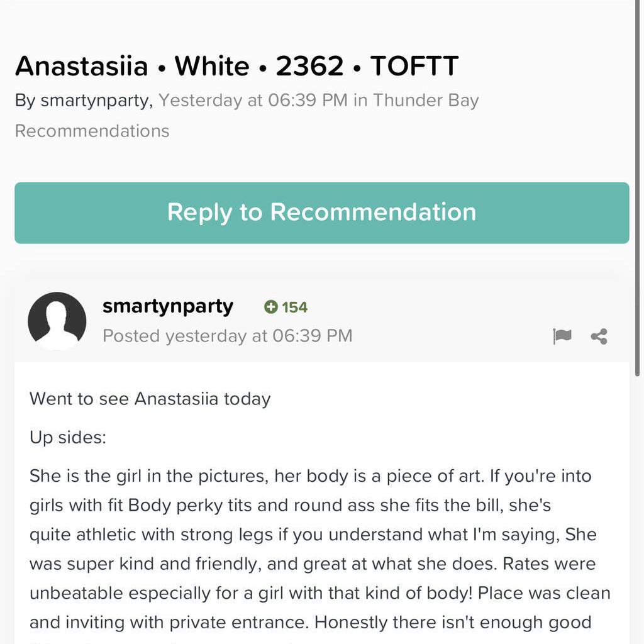Screen dimensions: 644x644
Task: Open the report flag for this recommendation
Action: point(562,336)
